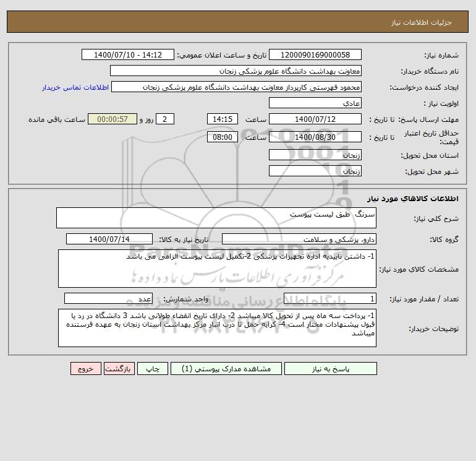Click the general description box سرنگ طبق لیست پیوست

[216, 218]
